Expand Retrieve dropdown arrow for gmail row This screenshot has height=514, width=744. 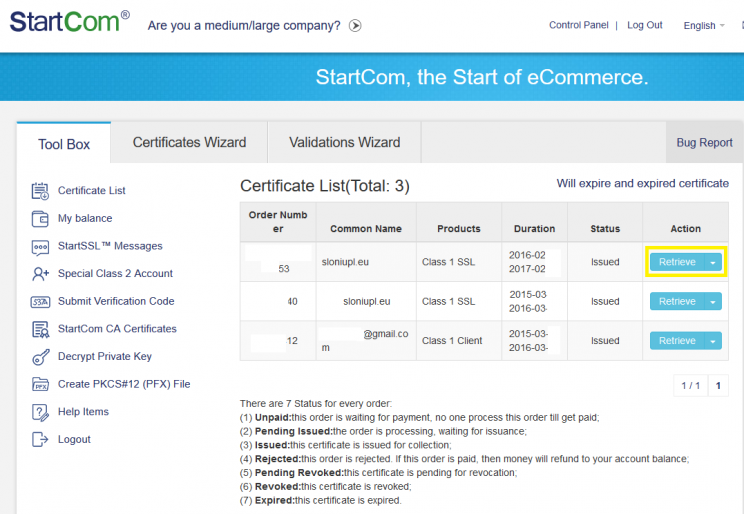(713, 341)
